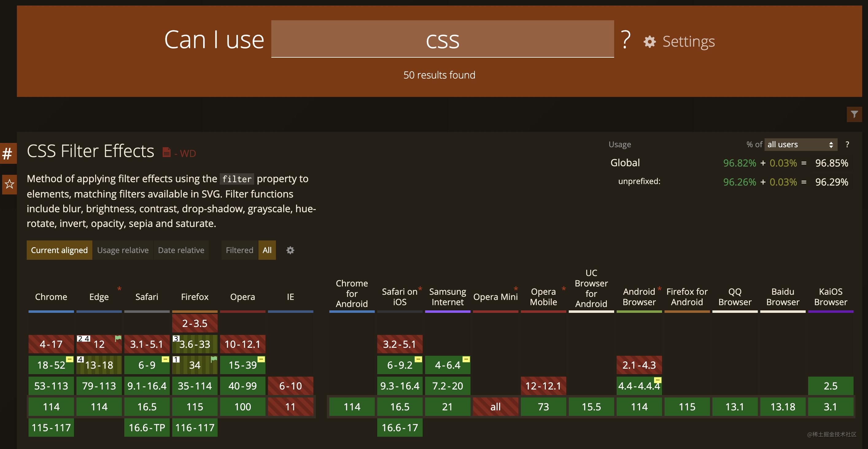Click the asterisk beside Safari on iOS

[420, 289]
